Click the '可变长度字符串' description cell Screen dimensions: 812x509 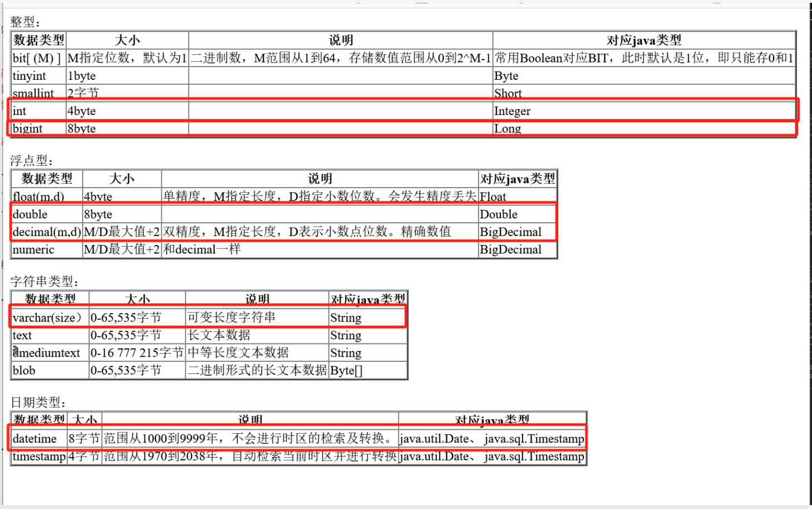click(257, 318)
